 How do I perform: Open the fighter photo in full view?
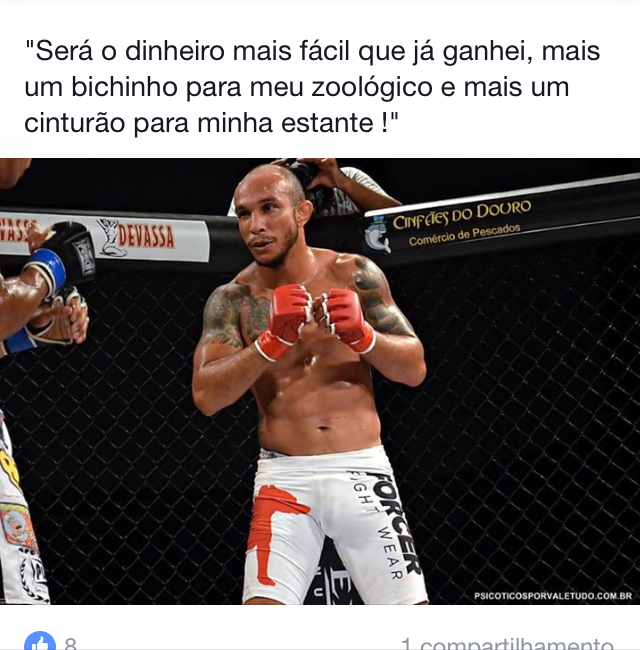pyautogui.click(x=320, y=381)
